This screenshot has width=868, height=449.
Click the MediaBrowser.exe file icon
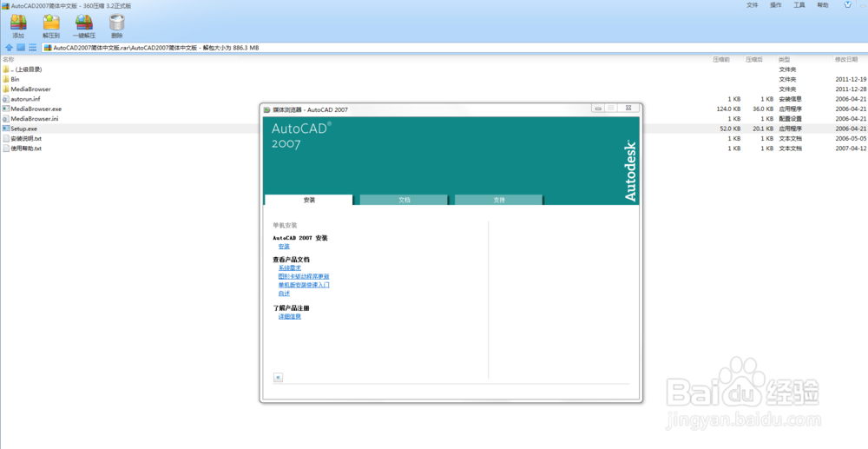tap(6, 109)
